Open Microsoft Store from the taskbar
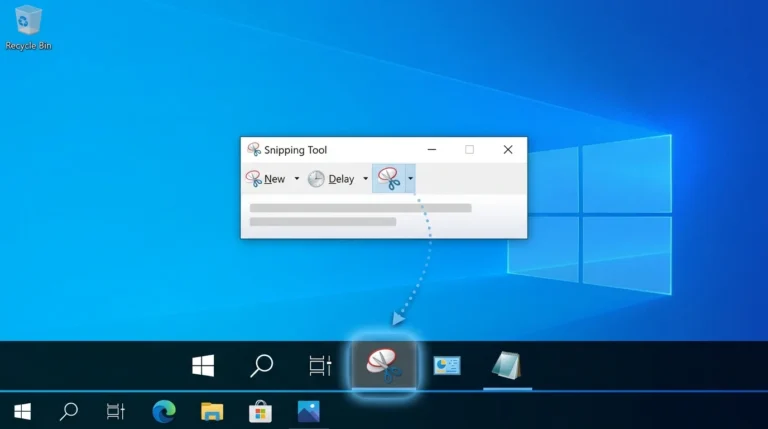768x429 pixels. click(260, 411)
